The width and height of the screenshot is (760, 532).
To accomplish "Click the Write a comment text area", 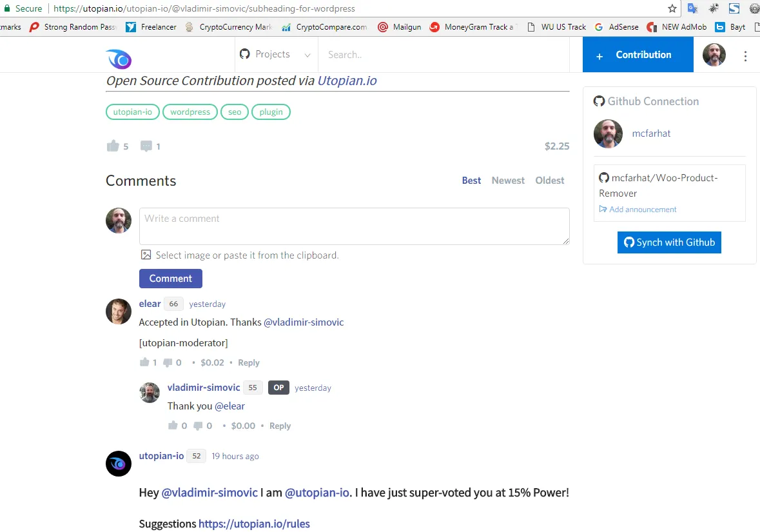I will (355, 226).
